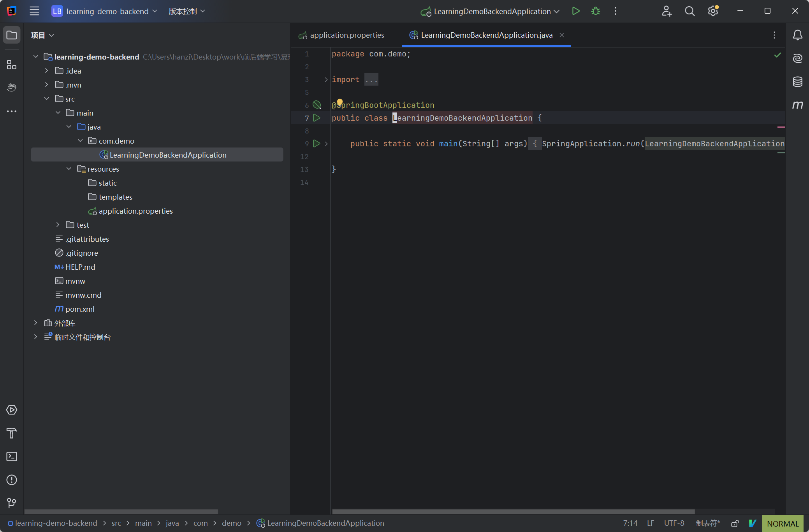The width and height of the screenshot is (809, 532).
Task: Open the Maven tool window
Action: pyautogui.click(x=797, y=105)
